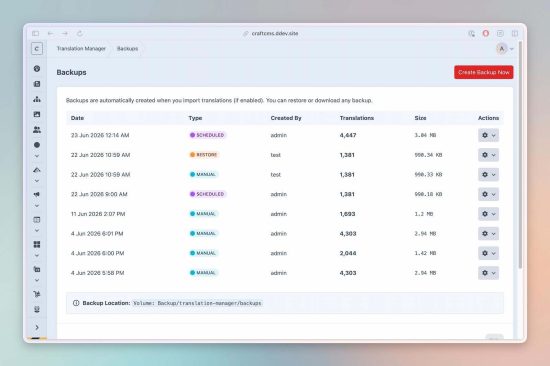Viewport: 550px width, 366px height.
Task: Expand the chevron below the table layout icon
Action: click(37, 231)
